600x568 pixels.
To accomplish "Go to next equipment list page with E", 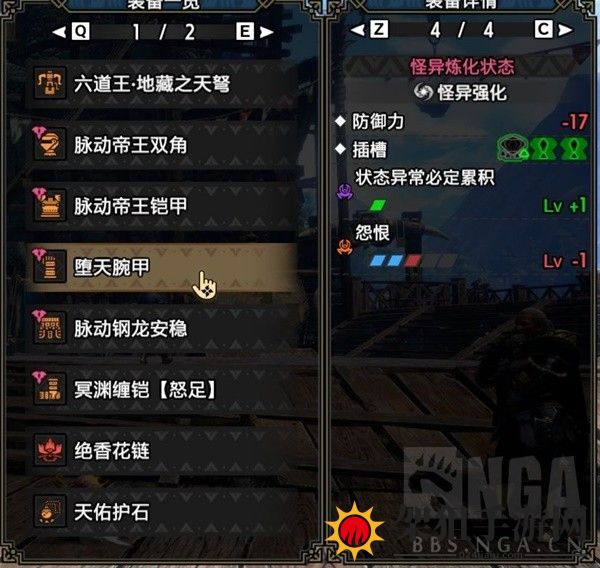I will pos(255,31).
